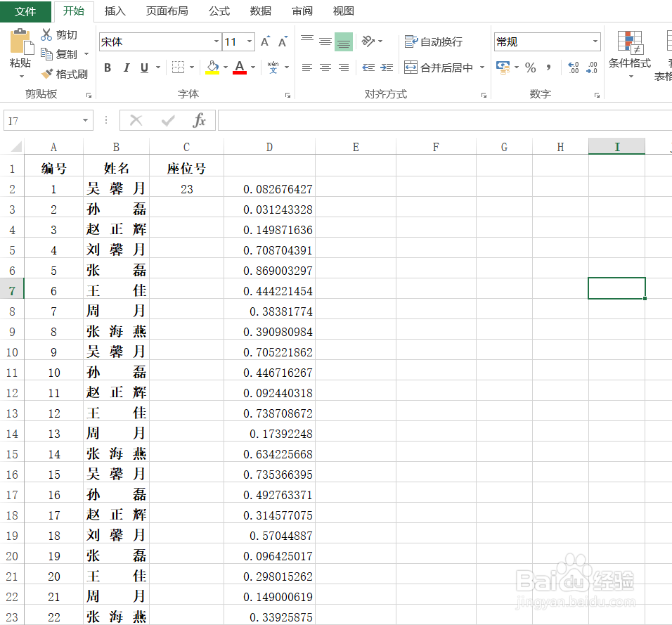Increase decimal places

tap(574, 67)
